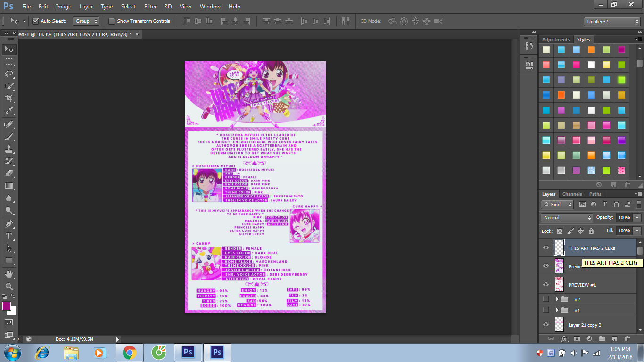The width and height of the screenshot is (644, 362).
Task: Show the #1 group visibility
Action: coord(546,310)
